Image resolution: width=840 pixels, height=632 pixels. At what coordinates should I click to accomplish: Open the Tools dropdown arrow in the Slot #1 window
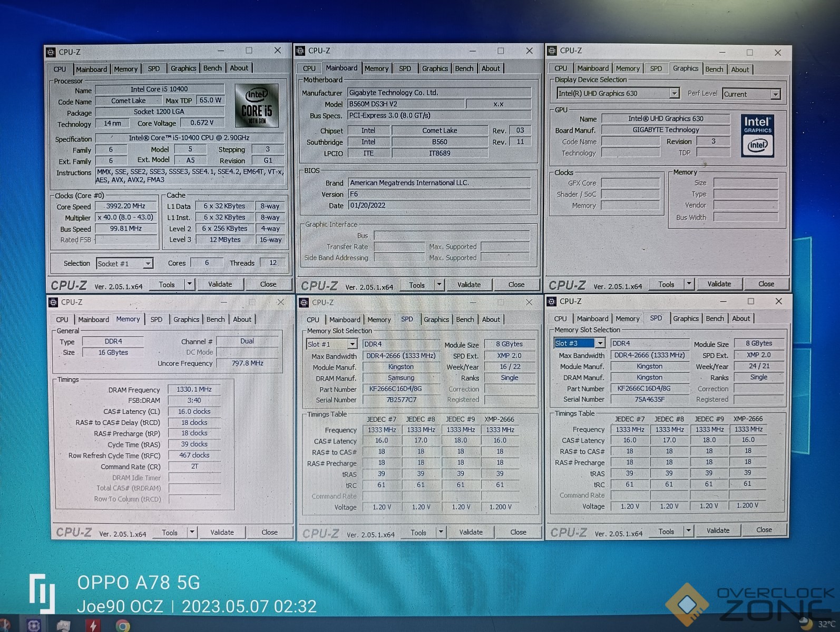(x=441, y=532)
